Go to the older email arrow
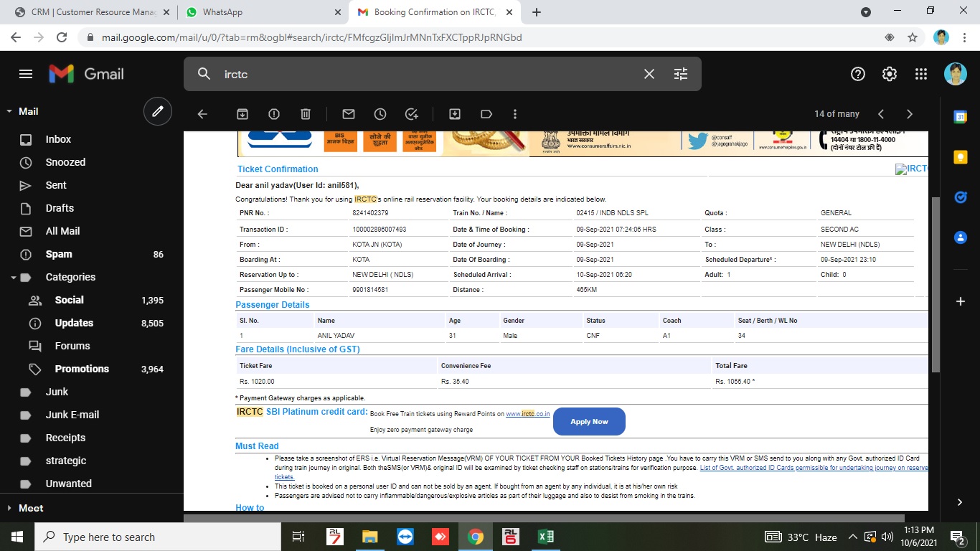Screen dimensions: 980x551 click(x=910, y=114)
